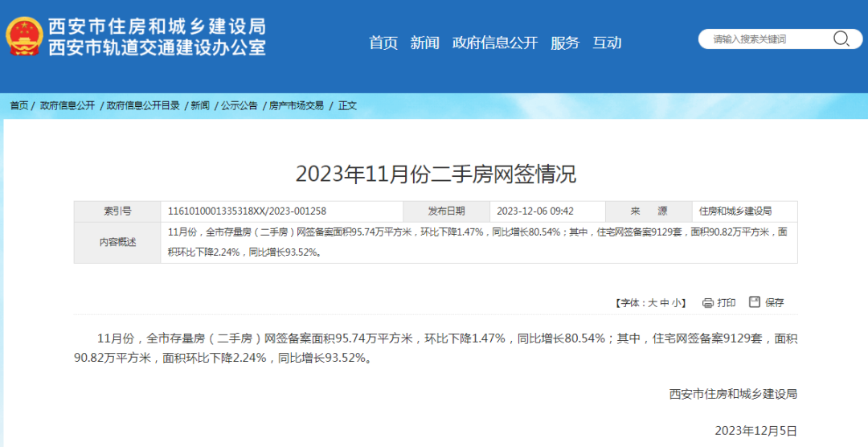Click the magnifying glass search icon

click(x=841, y=39)
